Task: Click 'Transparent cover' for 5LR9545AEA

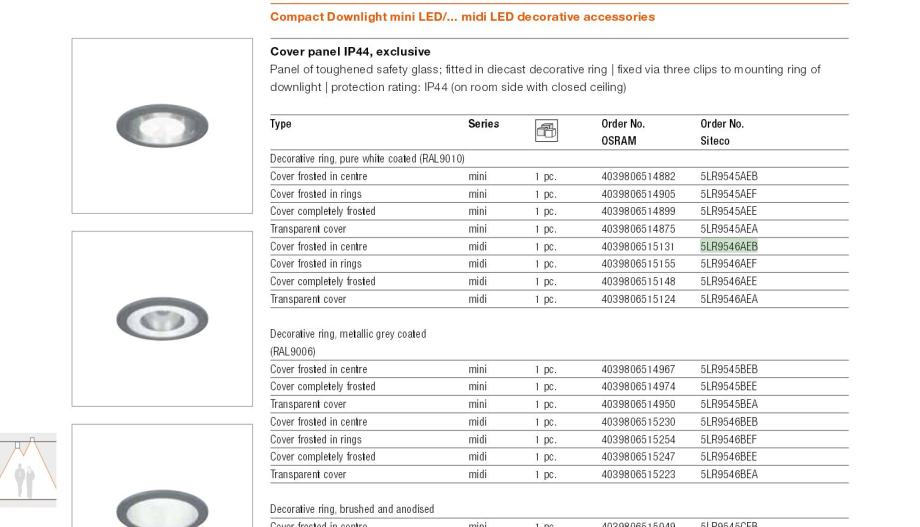Action: (x=308, y=229)
